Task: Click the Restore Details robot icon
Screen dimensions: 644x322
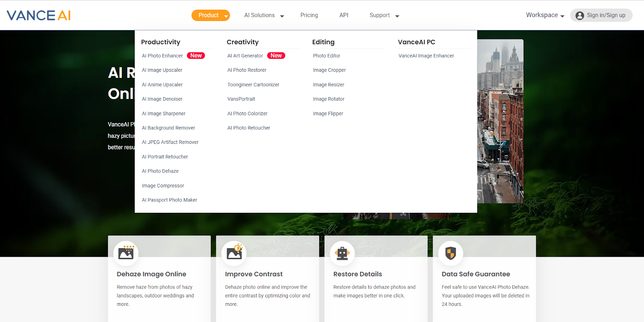Action: 343,253
